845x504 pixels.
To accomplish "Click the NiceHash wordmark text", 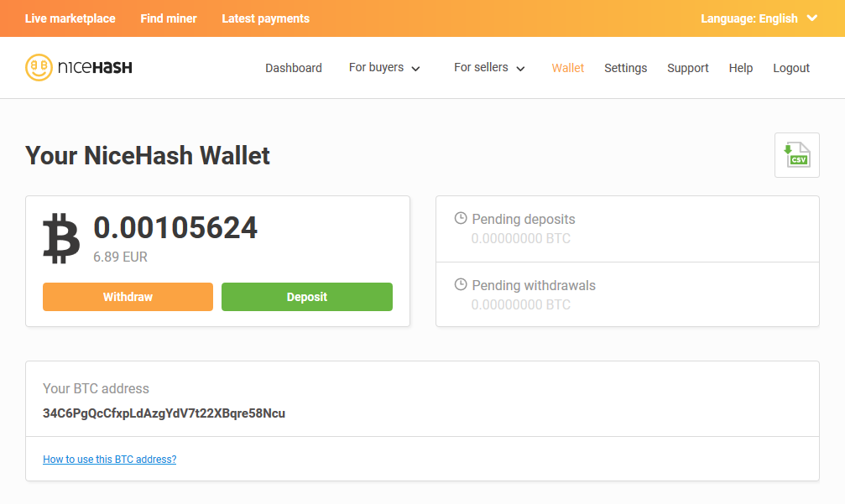I will 95,67.
